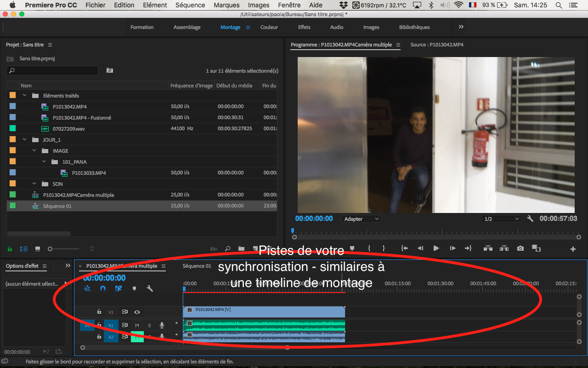Open the 1/2 playback resolution dropdown

pyautogui.click(x=501, y=219)
